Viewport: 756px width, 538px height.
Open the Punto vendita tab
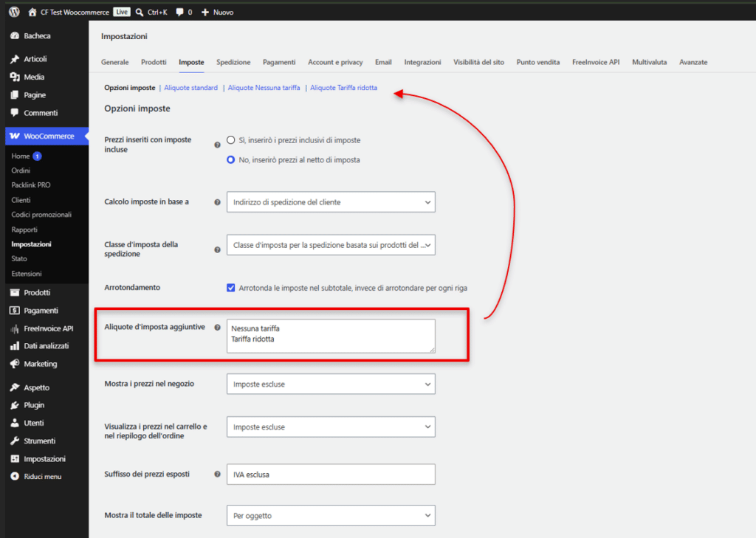[538, 62]
